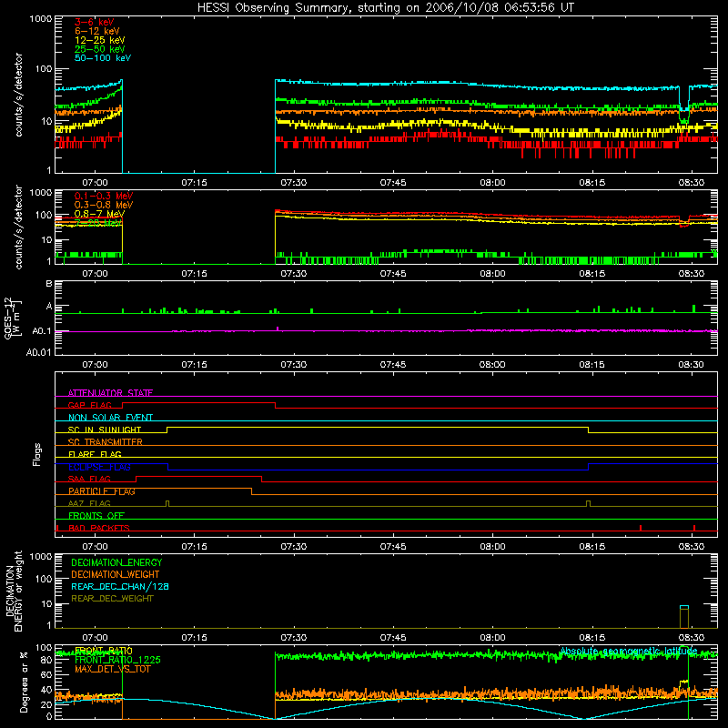Click the A0.01 tick label on GOES axis
Viewport: 728px width, 728px height.
39,352
